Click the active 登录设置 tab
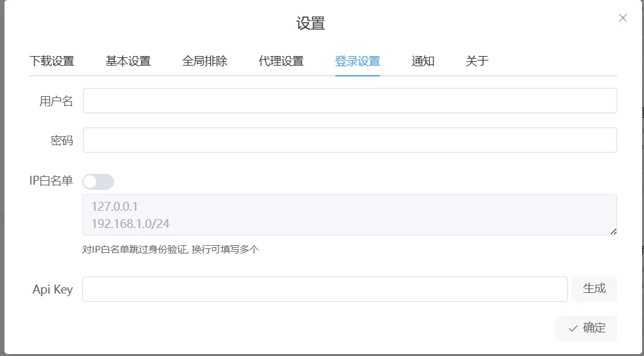The height and width of the screenshot is (356, 644). point(358,61)
